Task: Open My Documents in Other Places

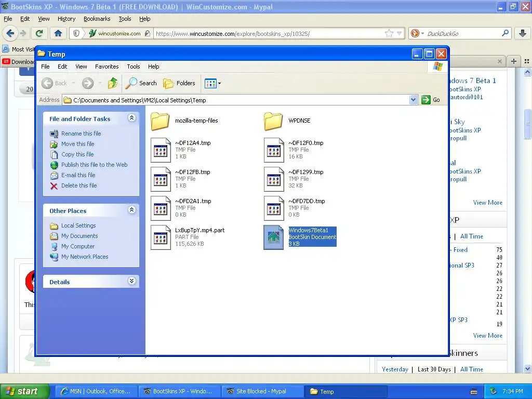Action: coord(79,236)
